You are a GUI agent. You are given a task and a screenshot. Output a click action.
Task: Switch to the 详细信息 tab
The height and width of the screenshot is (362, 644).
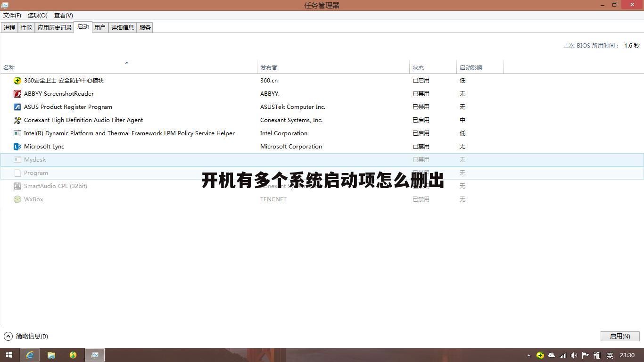(123, 28)
